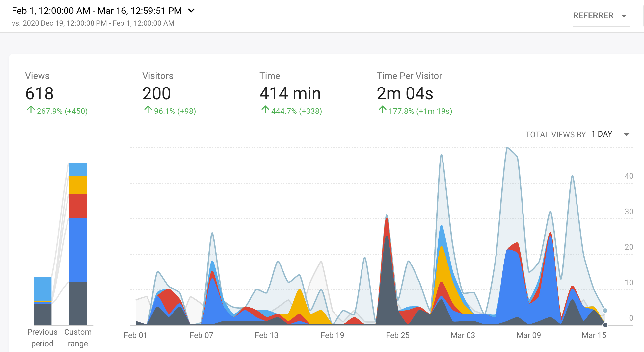The width and height of the screenshot is (644, 352).
Task: Click the comparison period text 'vs. 2020 Dec 19'
Action: (93, 23)
